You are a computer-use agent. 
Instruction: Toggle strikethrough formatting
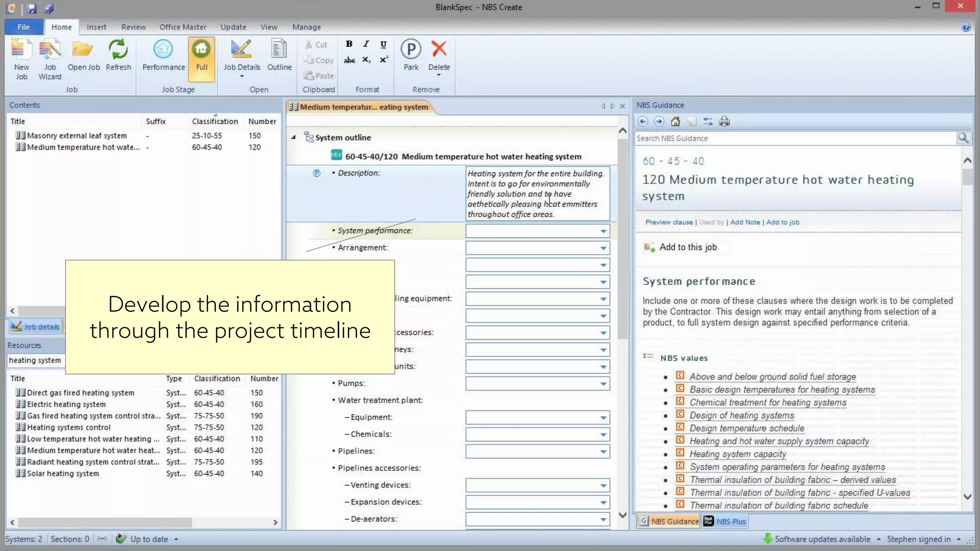[x=349, y=60]
